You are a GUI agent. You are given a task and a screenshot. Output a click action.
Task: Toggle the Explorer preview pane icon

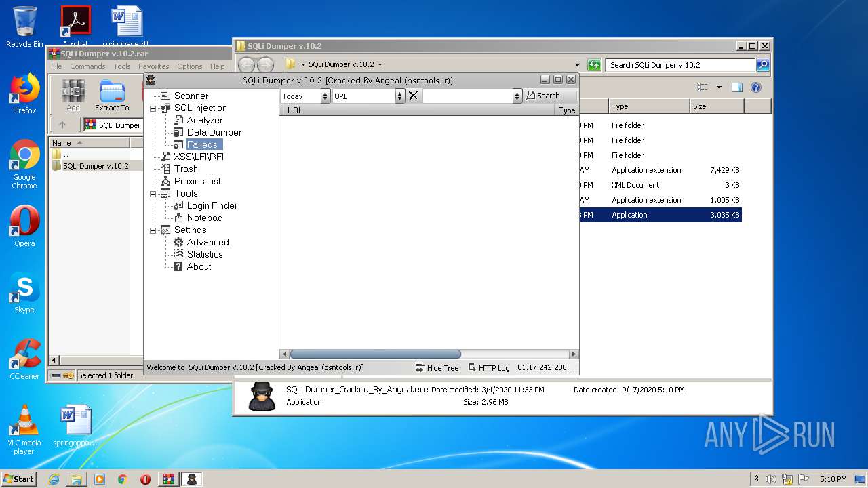tap(737, 87)
